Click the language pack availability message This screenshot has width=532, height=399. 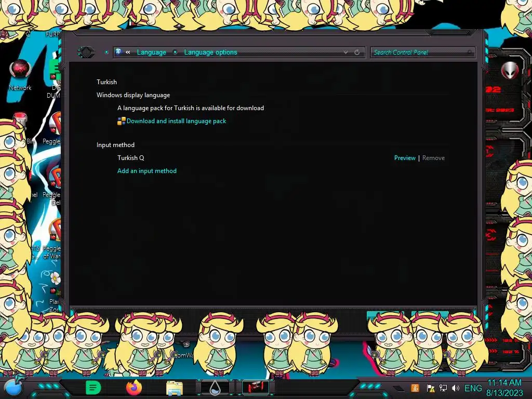click(x=190, y=108)
